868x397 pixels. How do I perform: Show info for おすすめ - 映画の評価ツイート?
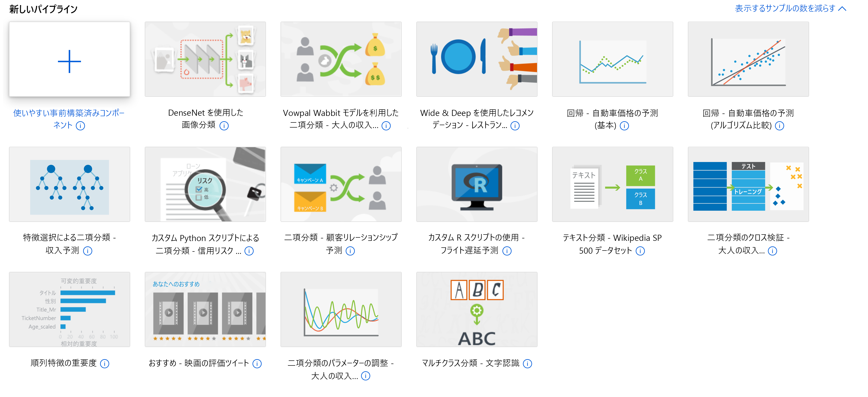(x=257, y=364)
